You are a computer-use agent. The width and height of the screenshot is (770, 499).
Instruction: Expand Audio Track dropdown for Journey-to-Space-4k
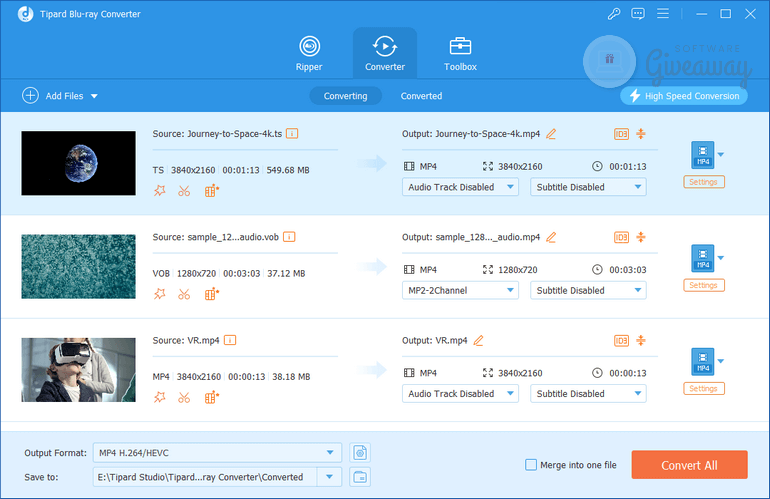click(460, 187)
